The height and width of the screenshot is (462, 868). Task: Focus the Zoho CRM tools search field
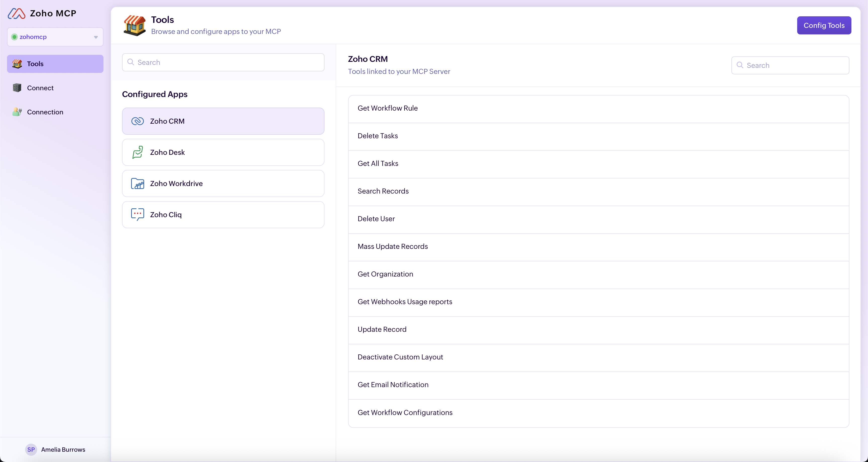point(790,65)
